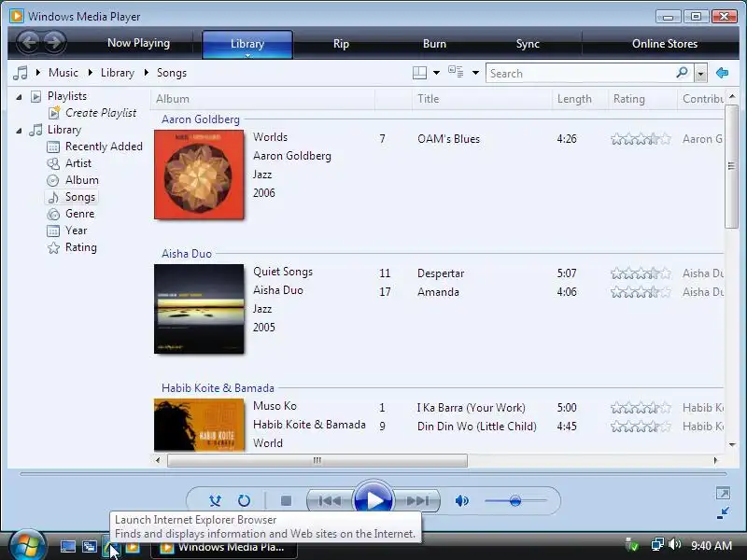The height and width of the screenshot is (560, 747).
Task: Select Songs in the sidebar
Action: (x=72, y=197)
